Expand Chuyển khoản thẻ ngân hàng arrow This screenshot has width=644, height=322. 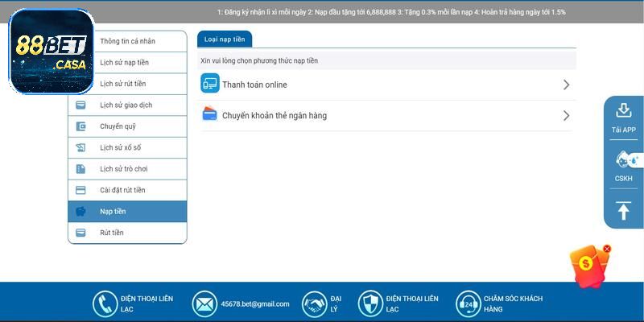[566, 115]
